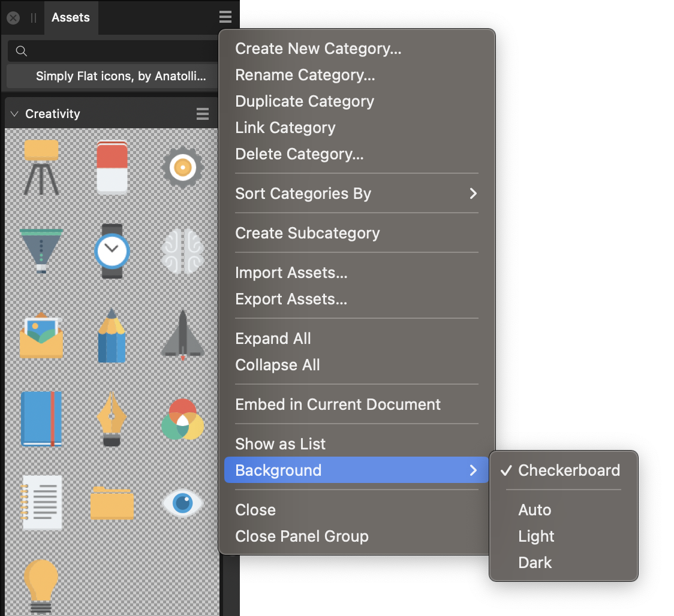Select the lightbulb asset icon
Image resolution: width=674 pixels, height=616 pixels.
pos(41,584)
